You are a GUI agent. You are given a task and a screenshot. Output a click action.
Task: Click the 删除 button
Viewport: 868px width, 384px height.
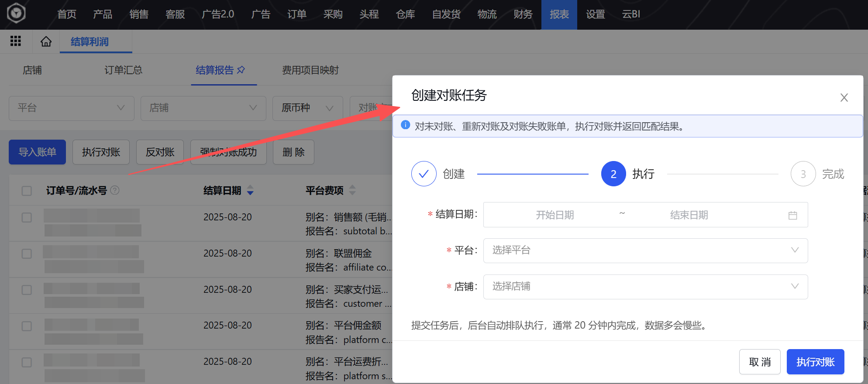tap(293, 152)
